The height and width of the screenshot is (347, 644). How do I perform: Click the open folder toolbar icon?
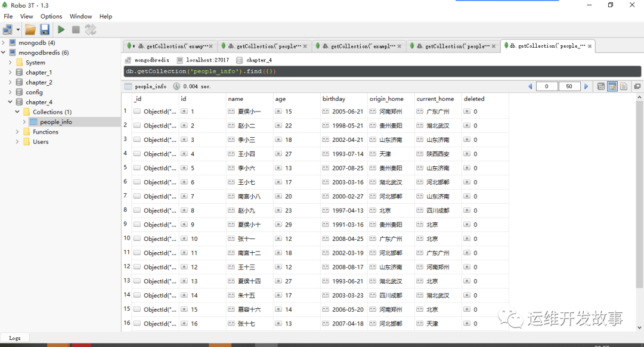(30, 30)
